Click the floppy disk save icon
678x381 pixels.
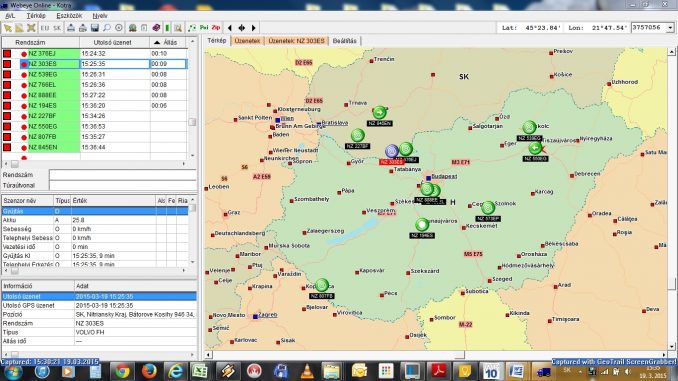pos(95,28)
